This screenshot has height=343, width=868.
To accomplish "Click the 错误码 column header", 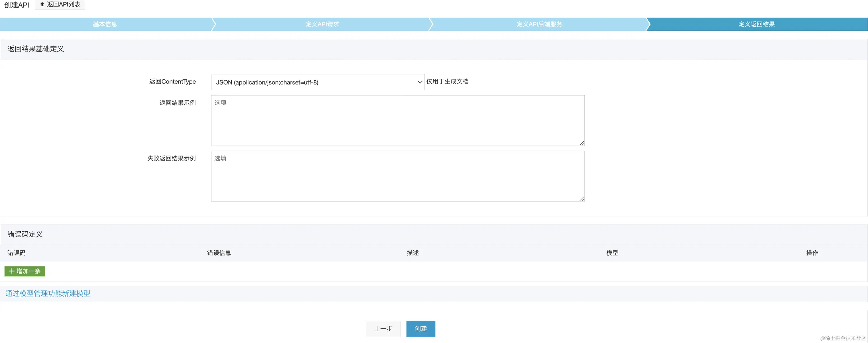I will click(17, 253).
